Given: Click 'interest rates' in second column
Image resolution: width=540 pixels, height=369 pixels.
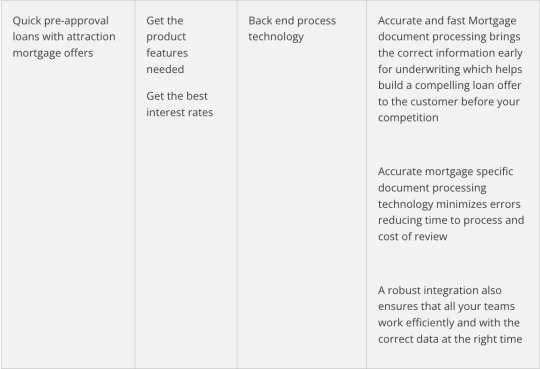Looking at the screenshot, I should [179, 112].
